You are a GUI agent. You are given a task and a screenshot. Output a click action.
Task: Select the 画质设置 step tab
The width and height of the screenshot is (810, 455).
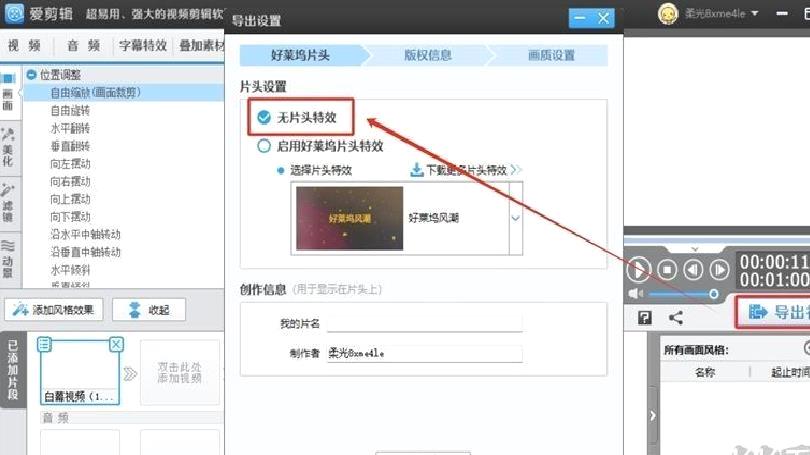551,55
